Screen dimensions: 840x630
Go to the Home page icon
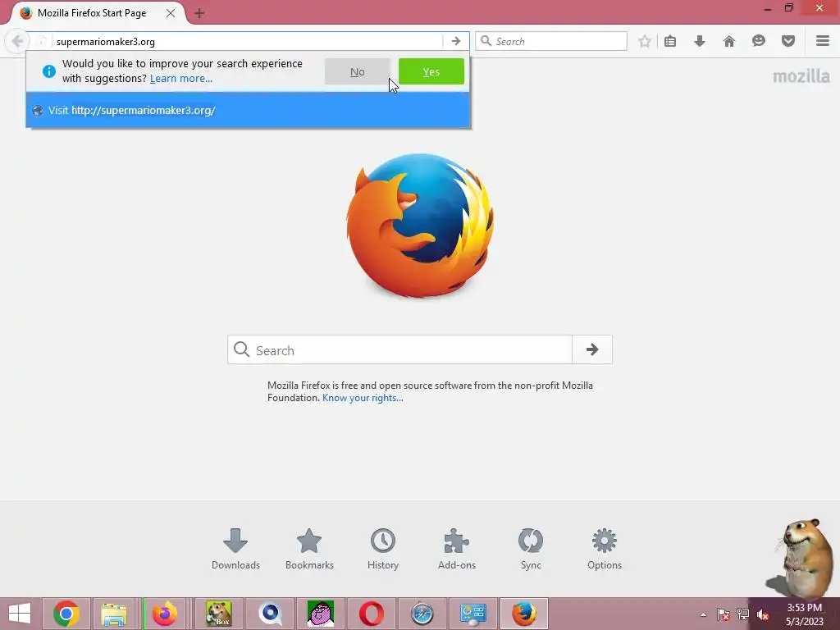(x=729, y=41)
